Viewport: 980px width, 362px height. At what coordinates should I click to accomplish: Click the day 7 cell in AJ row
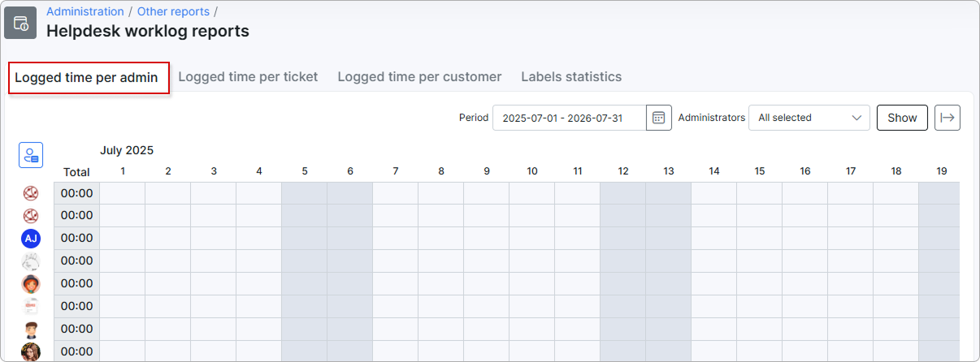click(x=396, y=239)
